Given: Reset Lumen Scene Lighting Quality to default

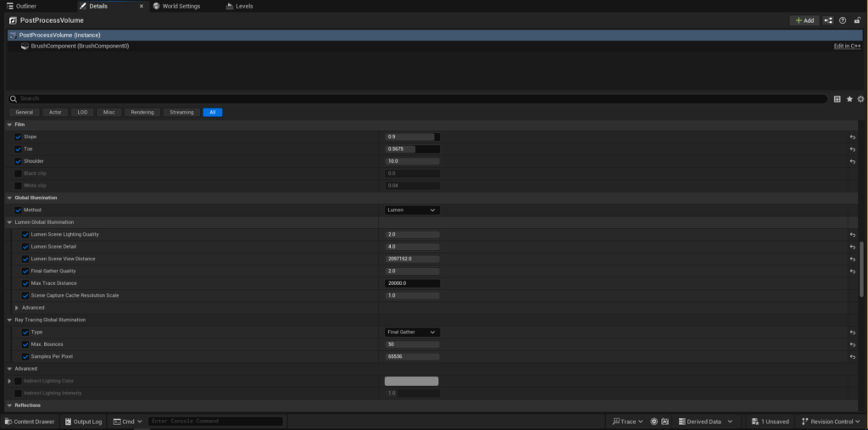Looking at the screenshot, I should (x=853, y=234).
